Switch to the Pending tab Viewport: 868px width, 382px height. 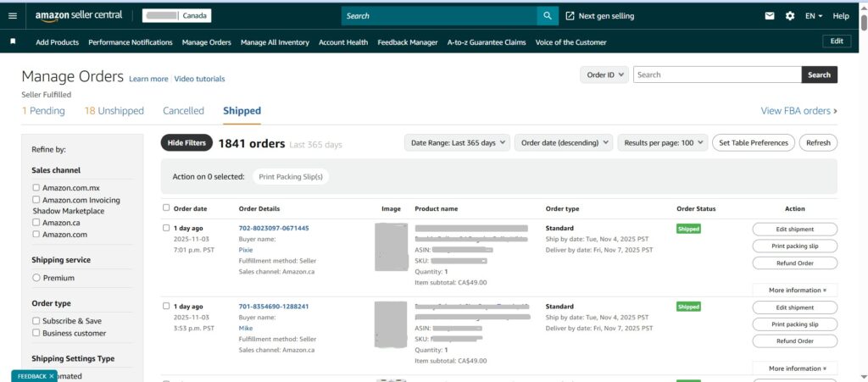point(43,111)
